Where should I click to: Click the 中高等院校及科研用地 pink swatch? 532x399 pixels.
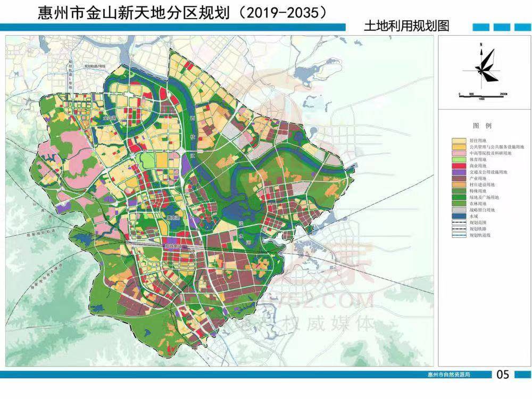click(459, 153)
